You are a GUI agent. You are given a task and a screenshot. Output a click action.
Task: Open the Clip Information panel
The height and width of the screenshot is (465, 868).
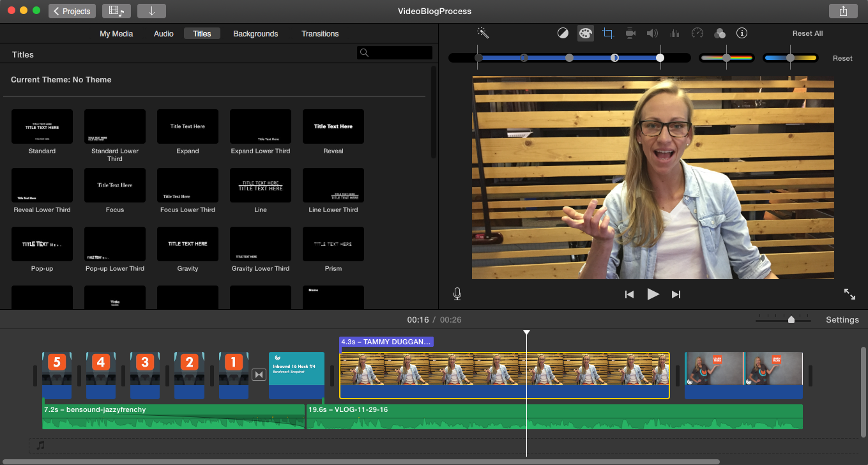pos(742,33)
